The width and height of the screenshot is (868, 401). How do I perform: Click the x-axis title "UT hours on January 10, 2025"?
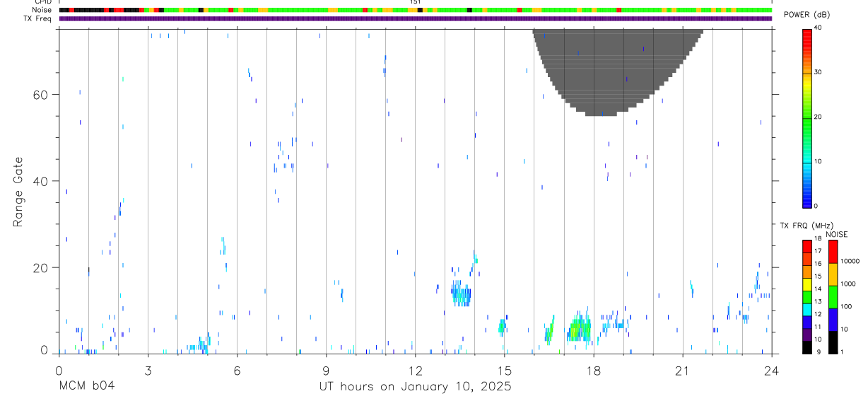pyautogui.click(x=415, y=387)
